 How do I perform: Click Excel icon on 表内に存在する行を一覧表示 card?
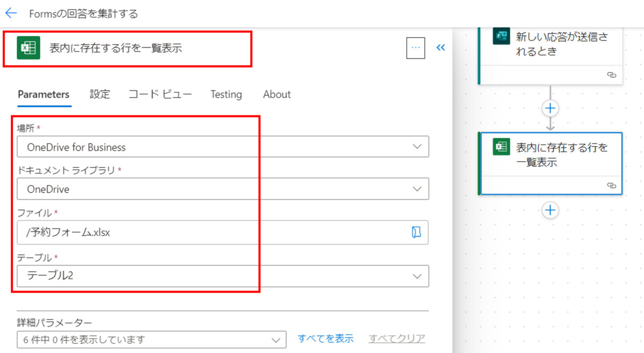coord(501,147)
